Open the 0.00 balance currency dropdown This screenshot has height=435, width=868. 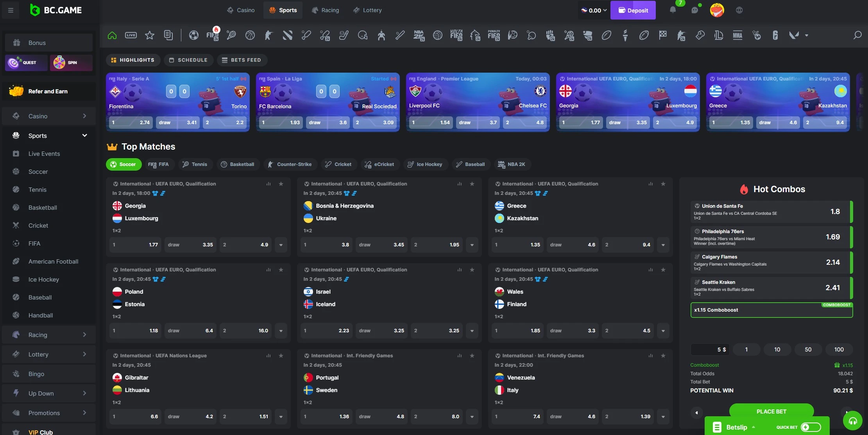[x=594, y=10]
